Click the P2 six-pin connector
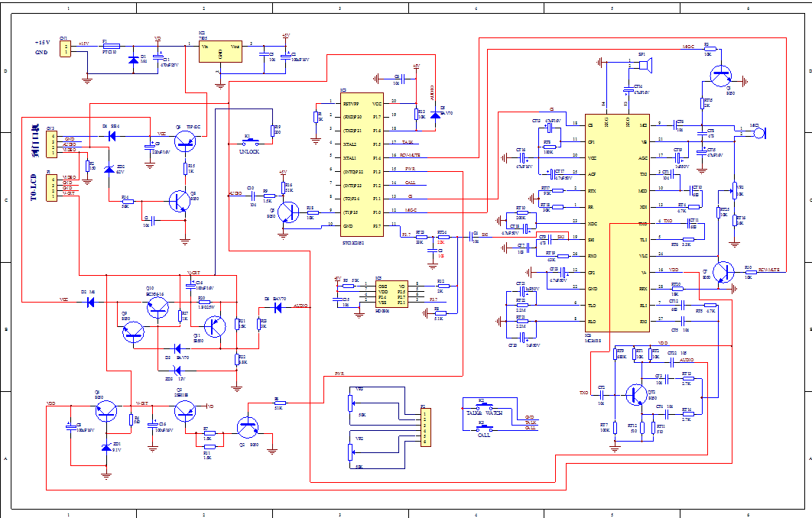The height and width of the screenshot is (518, 812). 425,427
